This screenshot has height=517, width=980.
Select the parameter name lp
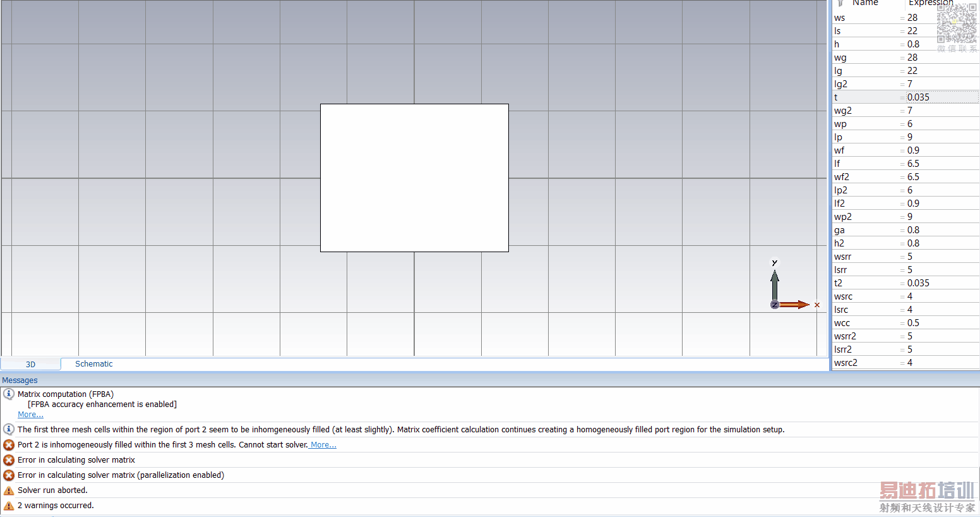pyautogui.click(x=838, y=137)
